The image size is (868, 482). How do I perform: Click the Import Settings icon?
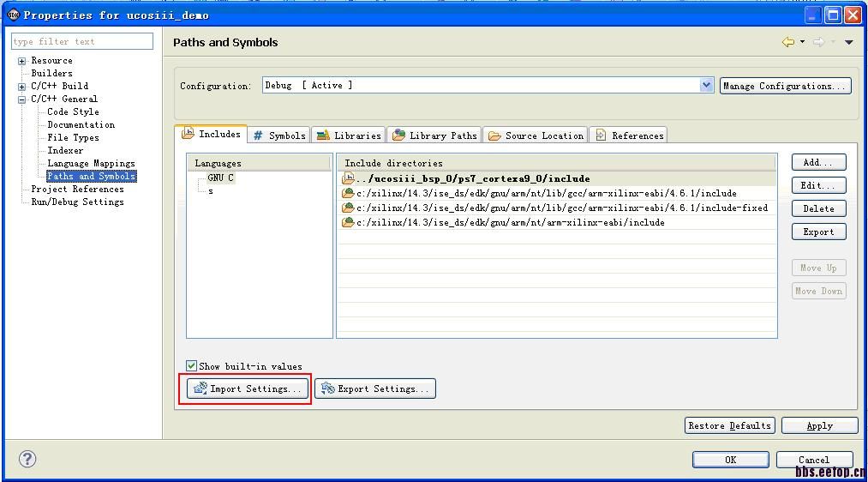click(200, 388)
